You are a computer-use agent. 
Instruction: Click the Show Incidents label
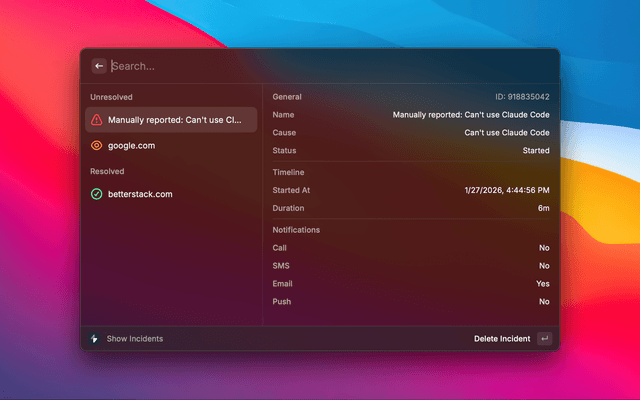(135, 339)
